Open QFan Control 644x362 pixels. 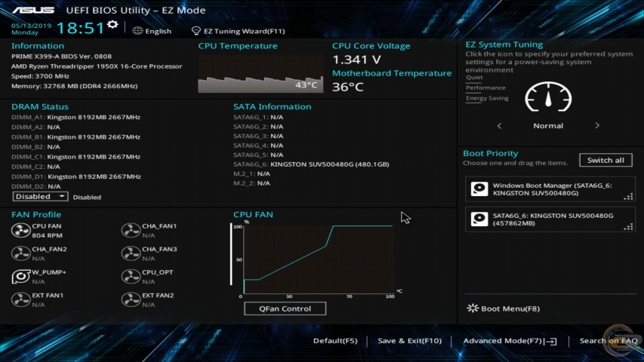[x=285, y=308]
